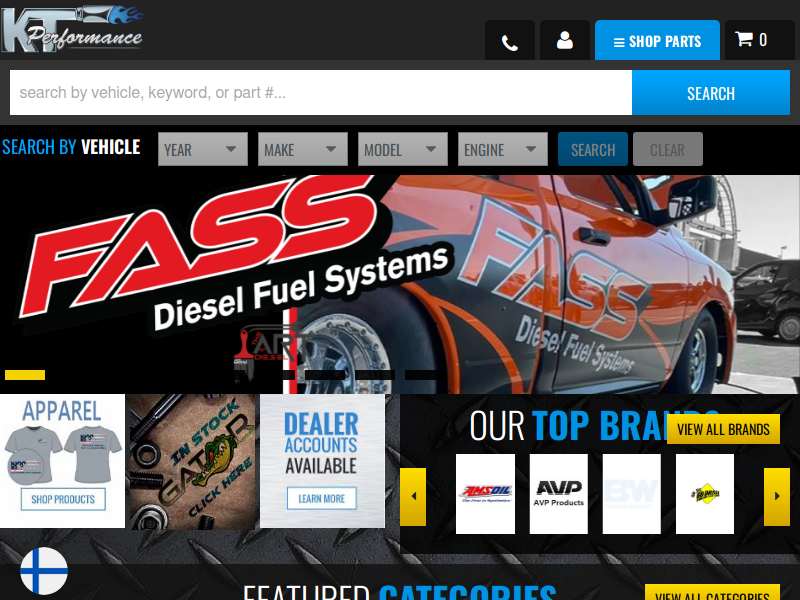Show next brands with right arrow
The image size is (800, 600).
tap(777, 496)
